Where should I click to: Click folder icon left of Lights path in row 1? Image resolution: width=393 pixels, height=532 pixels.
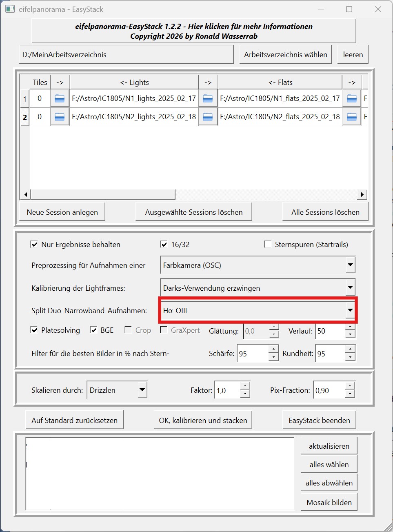pyautogui.click(x=60, y=98)
